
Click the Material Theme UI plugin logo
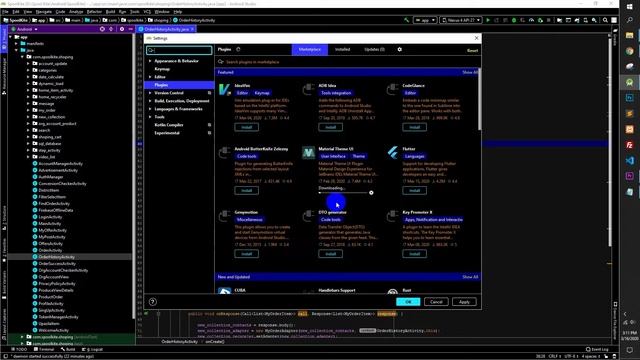point(308,153)
